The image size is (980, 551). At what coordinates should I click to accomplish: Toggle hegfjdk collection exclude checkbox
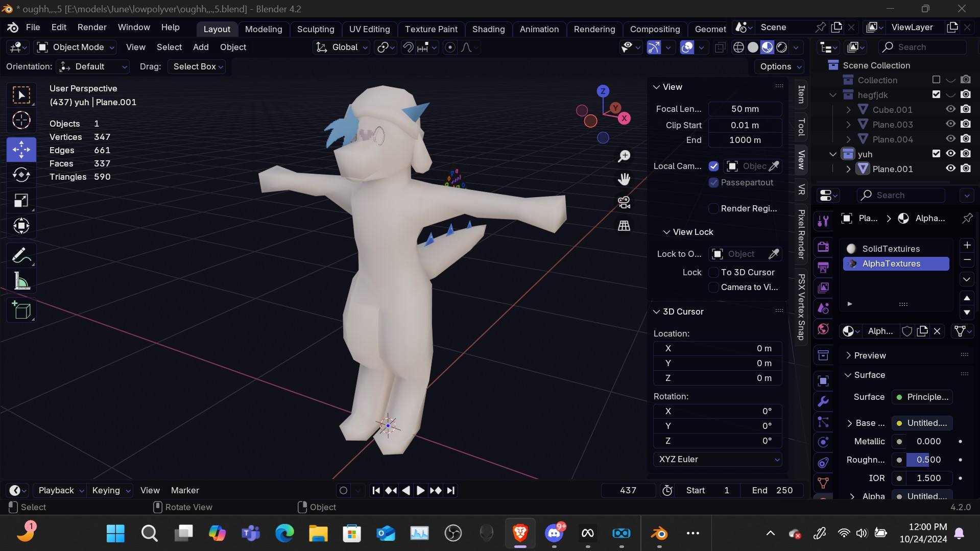936,94
